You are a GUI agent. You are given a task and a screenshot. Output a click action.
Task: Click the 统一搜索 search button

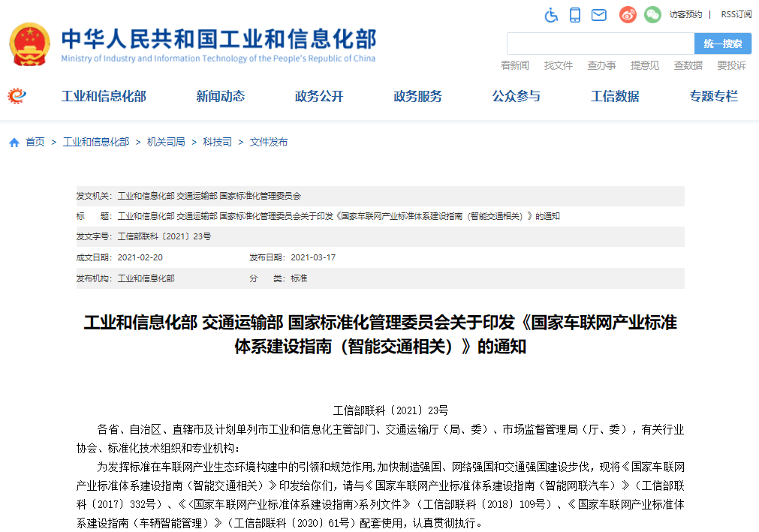[724, 44]
